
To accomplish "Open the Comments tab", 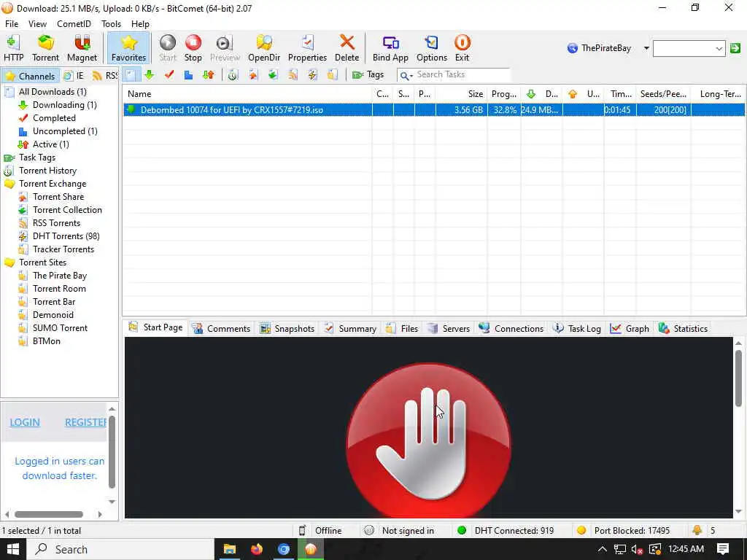I will (222, 329).
